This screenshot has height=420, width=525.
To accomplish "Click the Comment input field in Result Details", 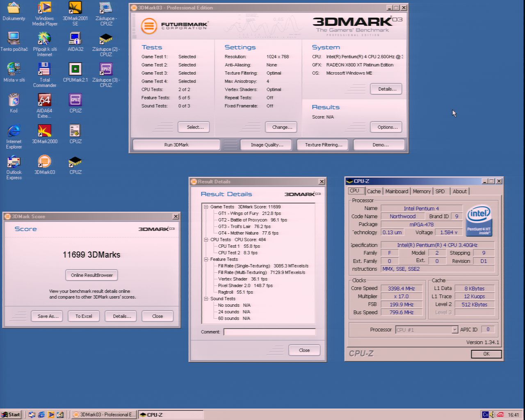I will [x=269, y=332].
